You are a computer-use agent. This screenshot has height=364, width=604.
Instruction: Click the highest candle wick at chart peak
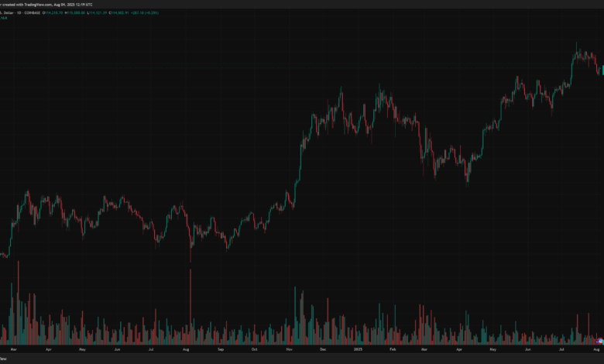point(577,44)
